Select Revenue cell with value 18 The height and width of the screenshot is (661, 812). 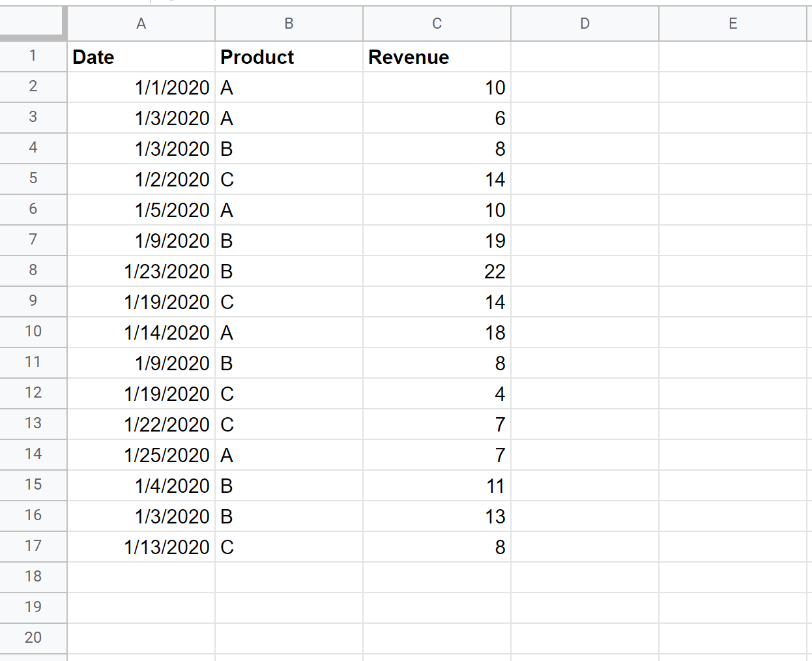click(437, 332)
